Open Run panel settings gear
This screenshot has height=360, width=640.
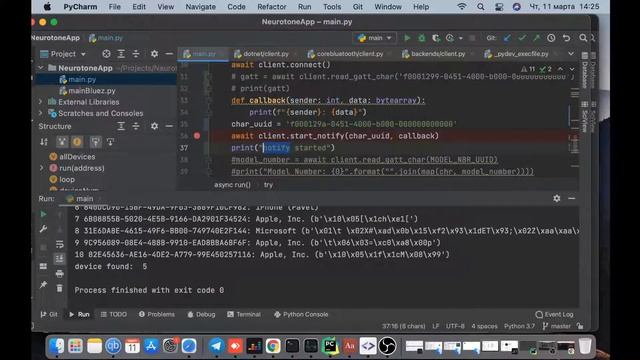click(x=557, y=198)
